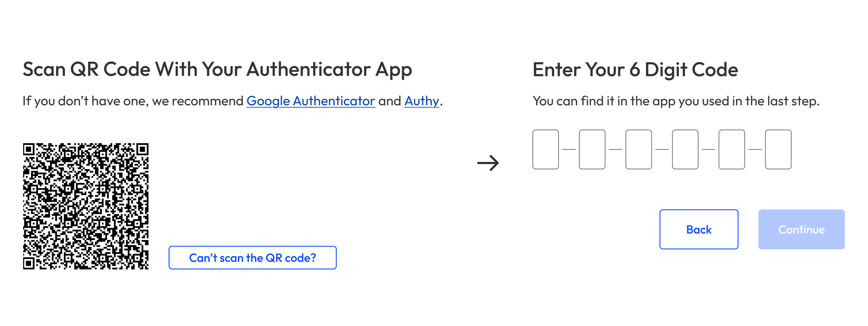Click Back to return to previous step

tap(699, 229)
